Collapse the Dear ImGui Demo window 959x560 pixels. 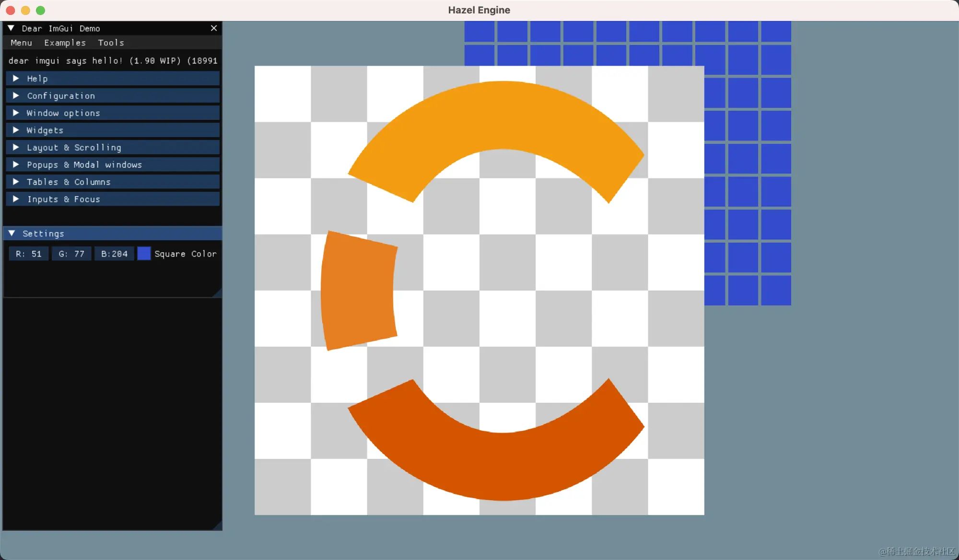click(x=11, y=28)
